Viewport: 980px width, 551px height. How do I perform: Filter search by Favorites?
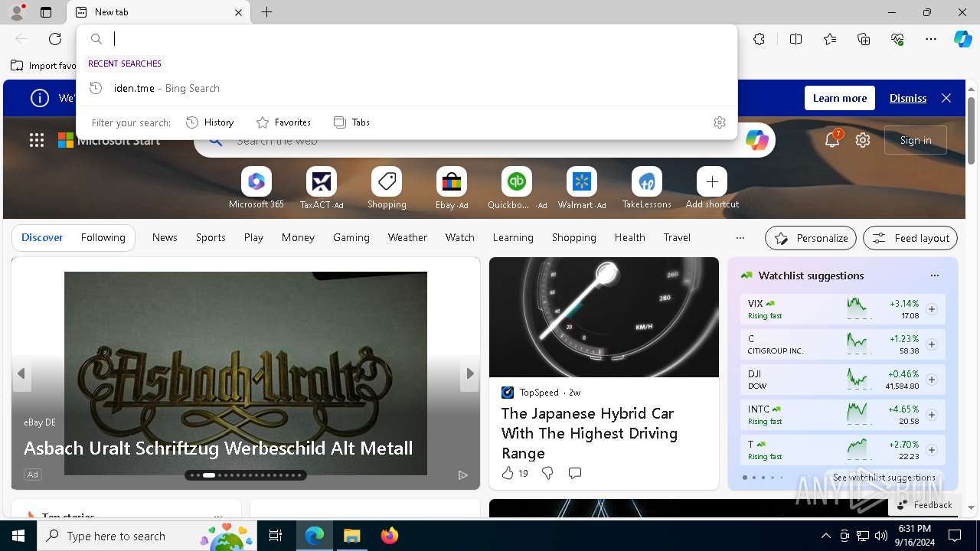(283, 122)
